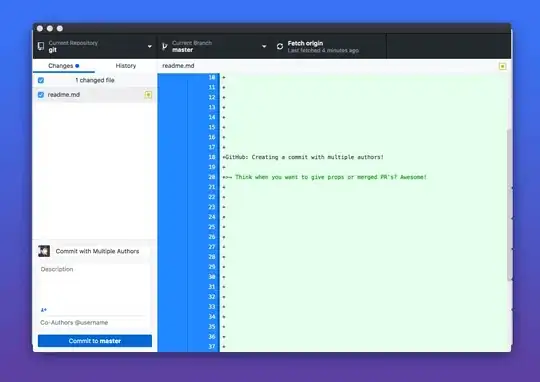Open the Current Repository dropdown arrow

click(x=149, y=47)
